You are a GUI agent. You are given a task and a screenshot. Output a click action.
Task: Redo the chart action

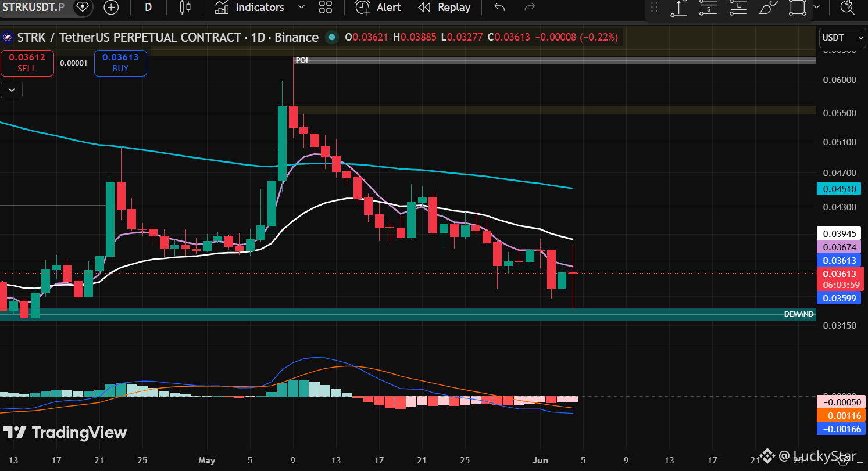pyautogui.click(x=529, y=8)
